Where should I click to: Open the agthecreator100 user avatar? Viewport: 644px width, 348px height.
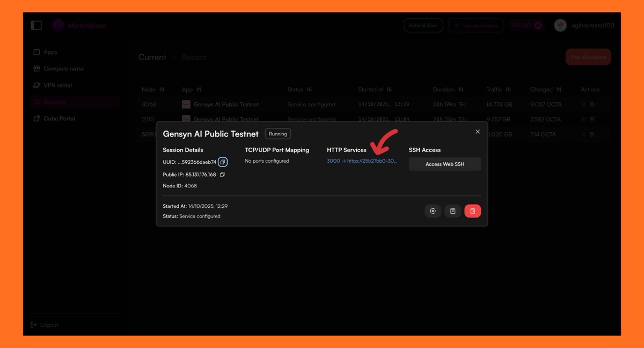(560, 25)
